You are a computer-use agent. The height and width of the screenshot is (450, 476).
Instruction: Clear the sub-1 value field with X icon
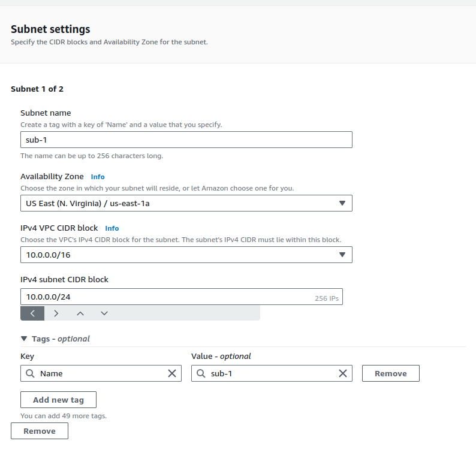point(343,373)
